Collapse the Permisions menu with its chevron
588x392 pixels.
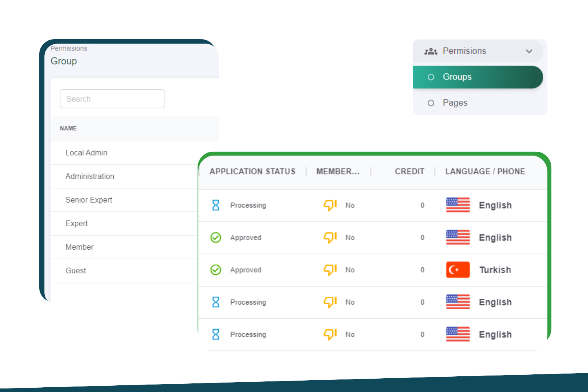click(529, 51)
